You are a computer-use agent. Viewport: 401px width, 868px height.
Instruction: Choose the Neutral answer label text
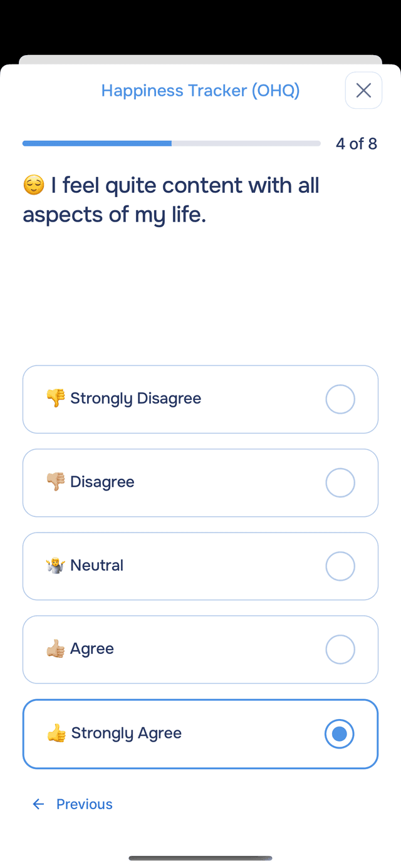(96, 566)
